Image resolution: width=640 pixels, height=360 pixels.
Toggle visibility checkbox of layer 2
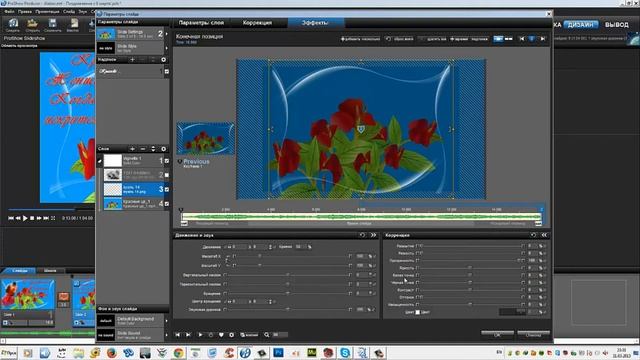click(167, 175)
